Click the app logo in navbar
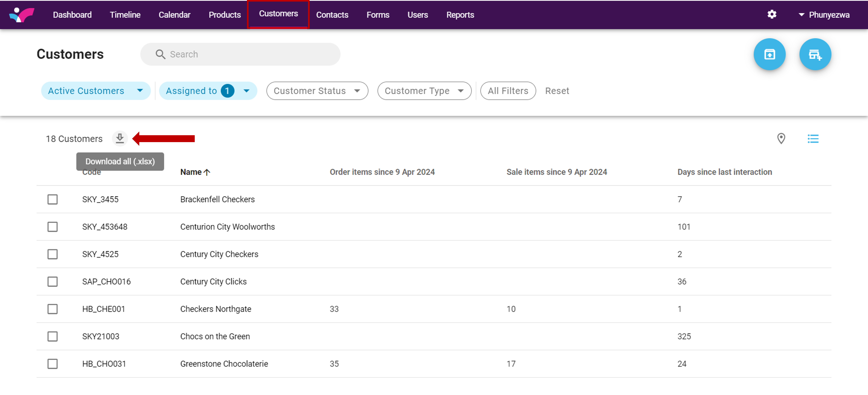This screenshot has height=395, width=868. point(22,14)
